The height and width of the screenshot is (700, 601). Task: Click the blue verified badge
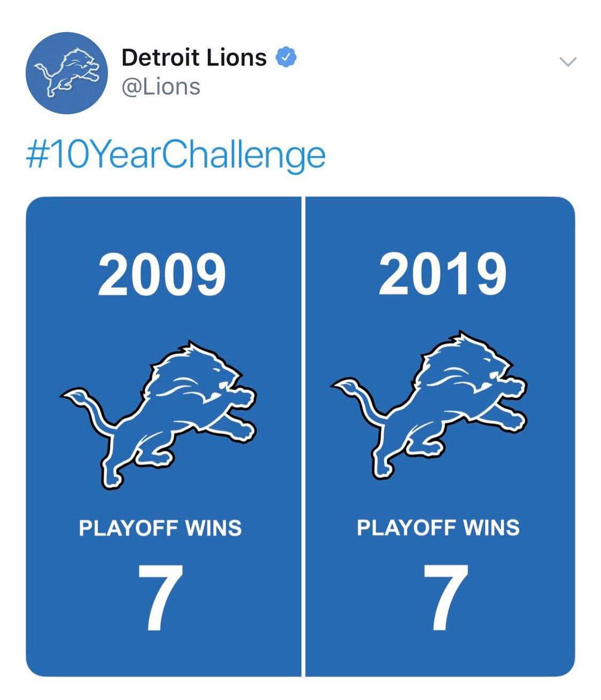[x=286, y=57]
